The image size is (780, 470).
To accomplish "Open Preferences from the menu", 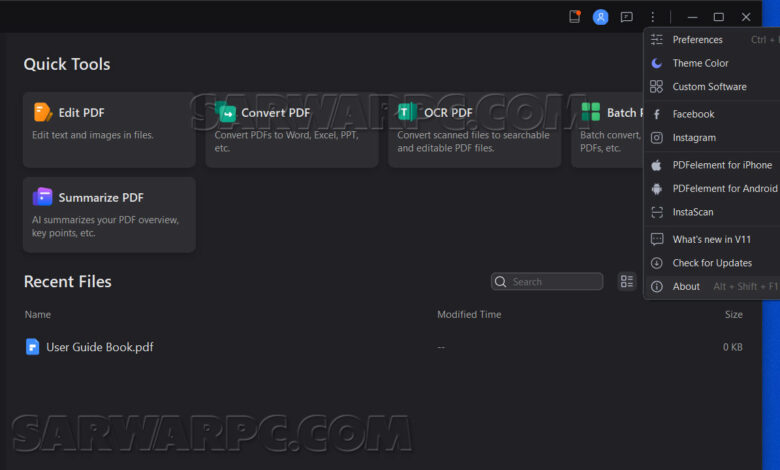I will click(712, 40).
